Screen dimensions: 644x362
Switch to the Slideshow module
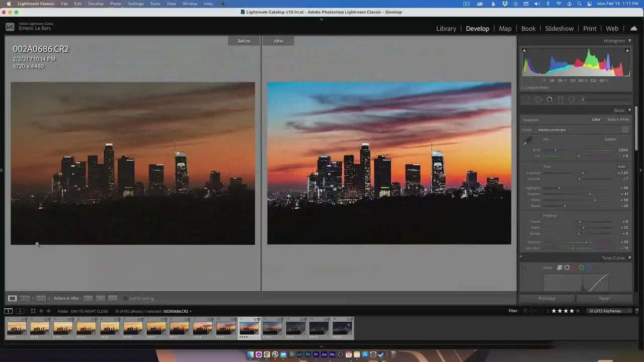(559, 29)
